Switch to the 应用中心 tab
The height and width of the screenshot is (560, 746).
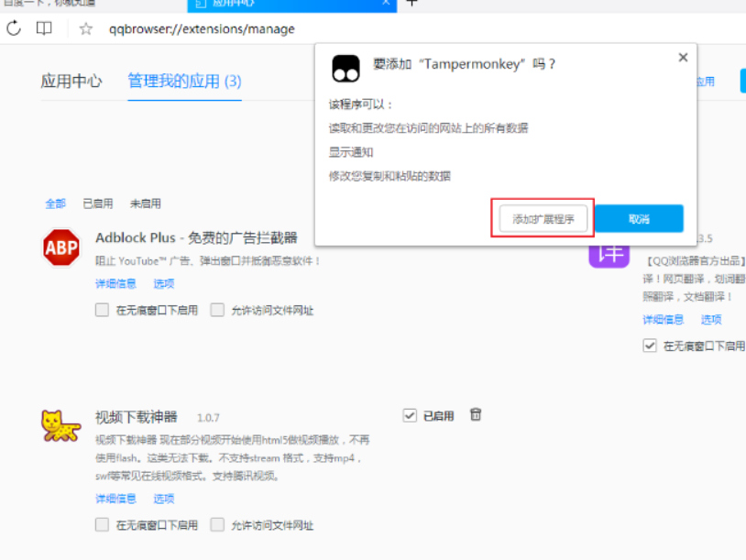(x=71, y=81)
